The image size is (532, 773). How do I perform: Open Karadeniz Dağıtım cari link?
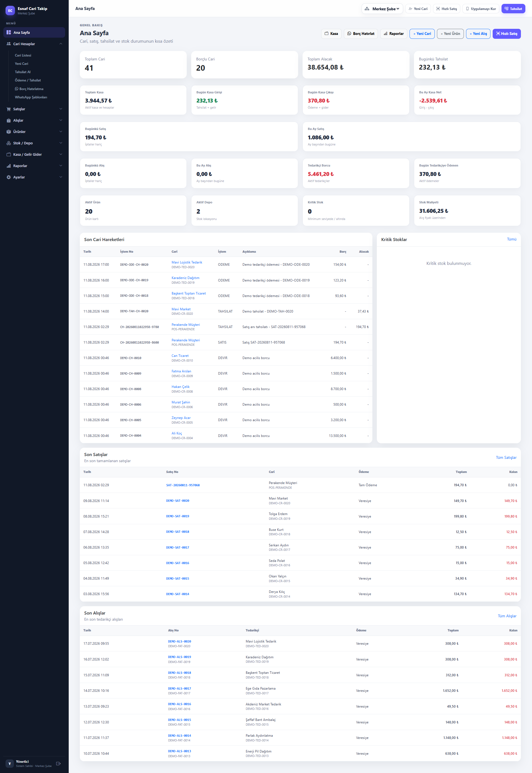click(185, 278)
